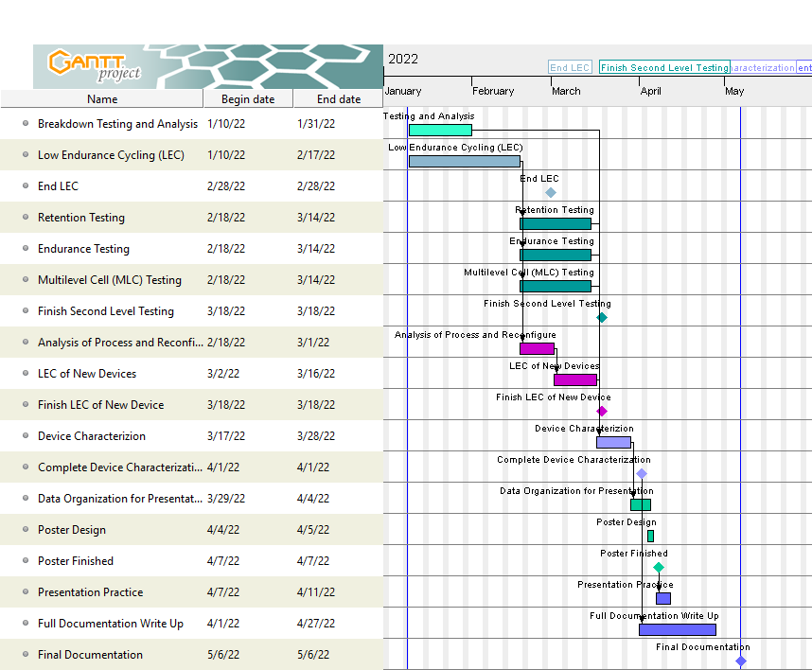Click the March month header

(566, 91)
